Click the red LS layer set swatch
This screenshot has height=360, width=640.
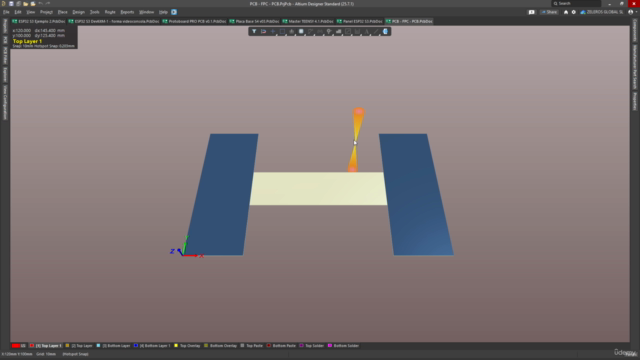[16, 346]
